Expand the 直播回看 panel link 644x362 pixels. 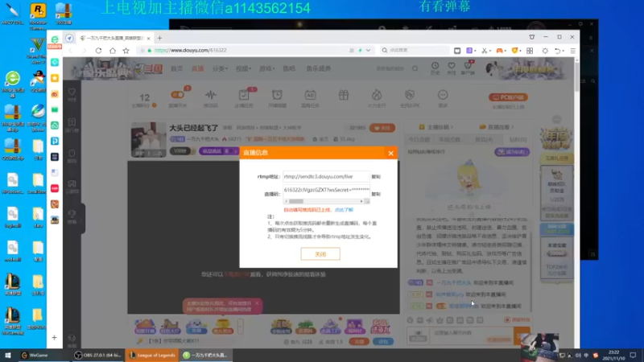click(497, 127)
